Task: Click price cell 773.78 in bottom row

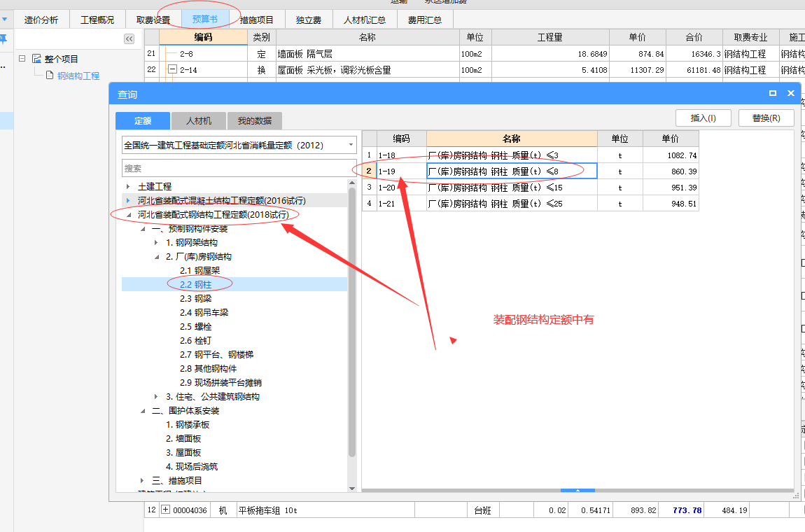Action: [x=687, y=510]
